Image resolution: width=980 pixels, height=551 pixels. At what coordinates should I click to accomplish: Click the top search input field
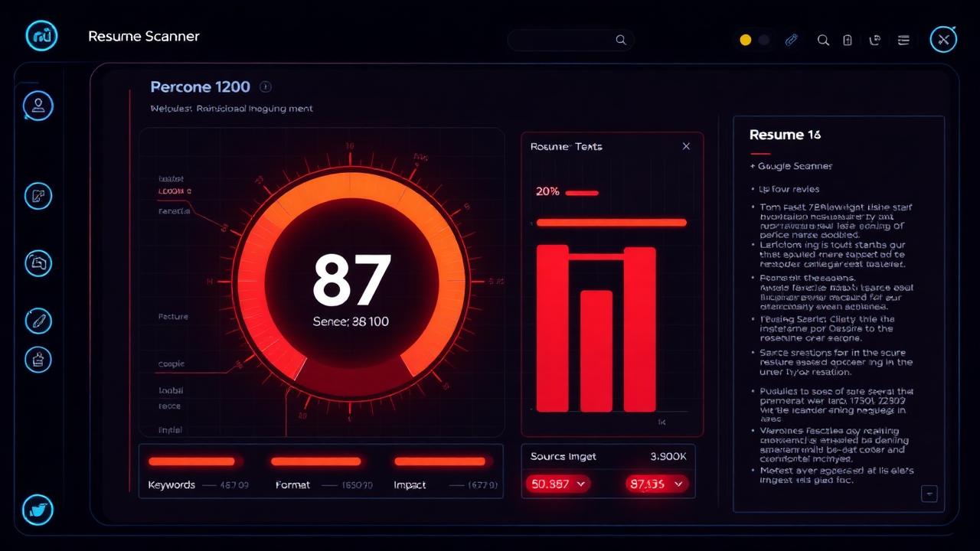pos(570,41)
